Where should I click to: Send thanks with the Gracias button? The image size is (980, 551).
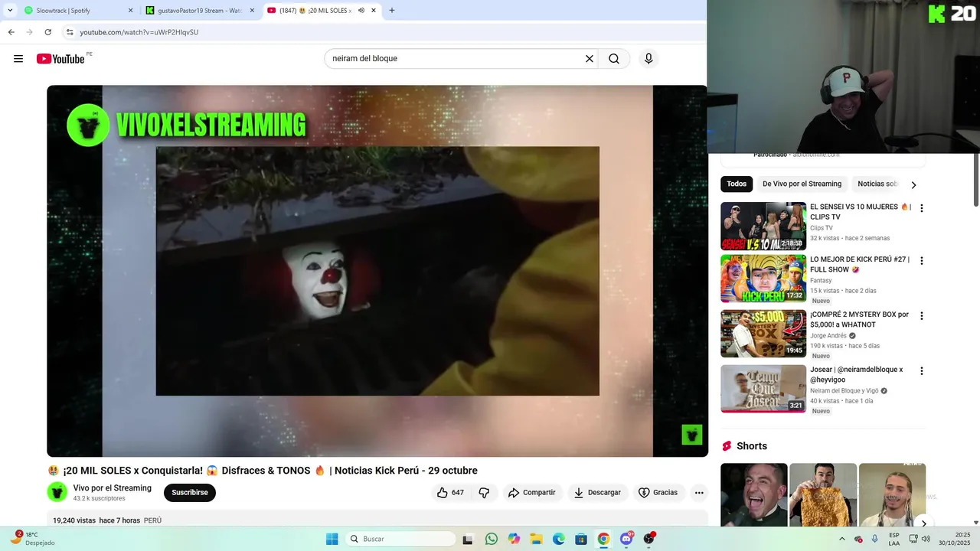pos(658,493)
